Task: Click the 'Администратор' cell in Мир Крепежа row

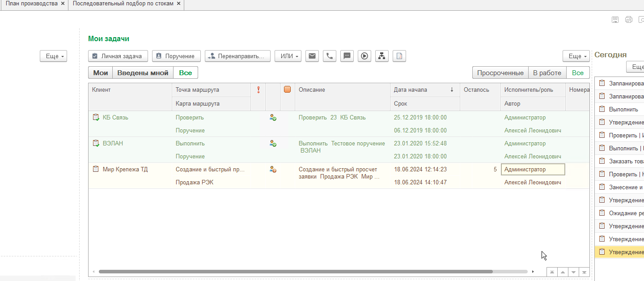Action: pyautogui.click(x=533, y=170)
